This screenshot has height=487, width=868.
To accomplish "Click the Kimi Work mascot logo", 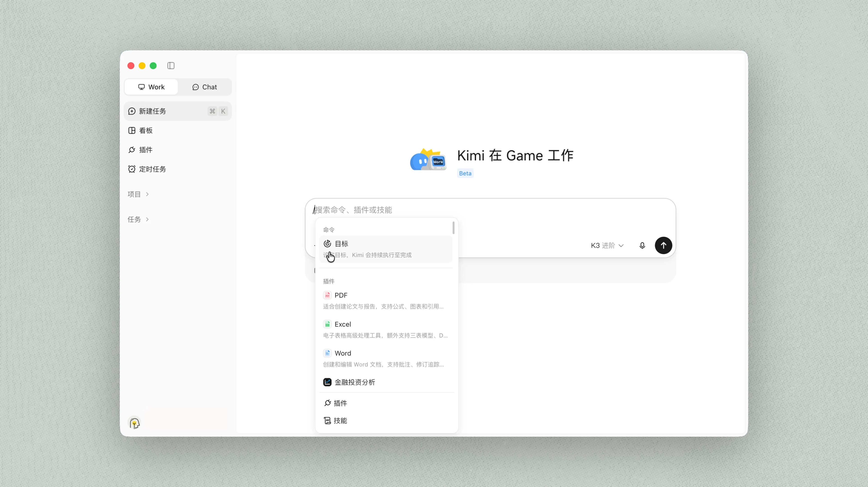I will (x=428, y=159).
